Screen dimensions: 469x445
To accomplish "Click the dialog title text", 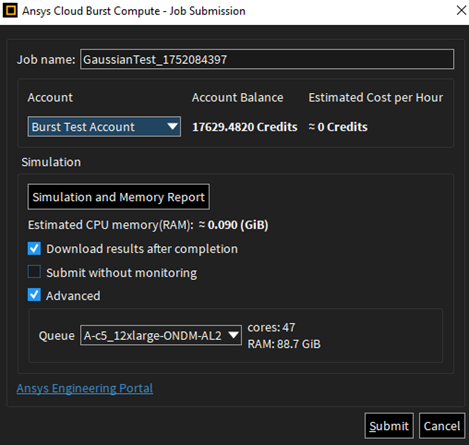I will pyautogui.click(x=134, y=11).
